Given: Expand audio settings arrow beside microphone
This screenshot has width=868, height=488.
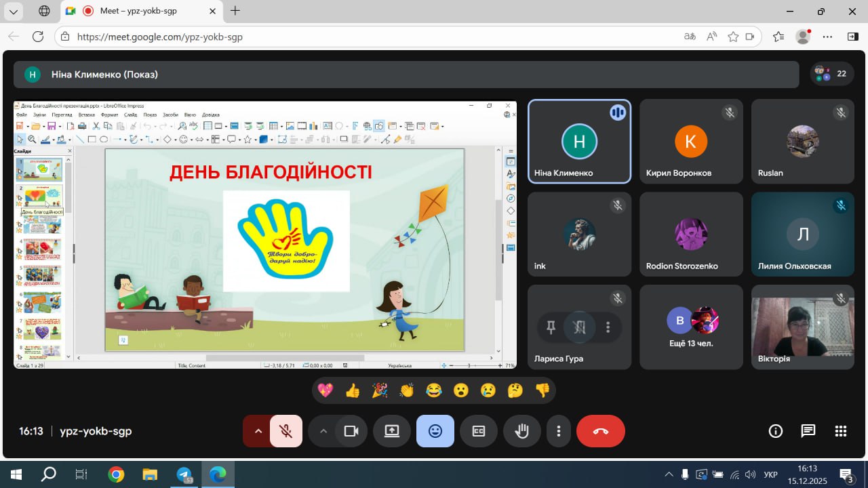Looking at the screenshot, I should [258, 431].
